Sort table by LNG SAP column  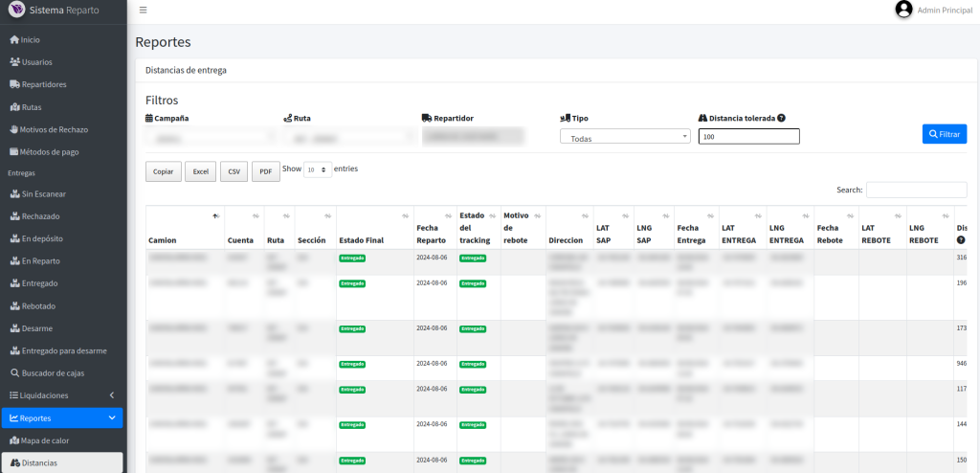point(654,228)
